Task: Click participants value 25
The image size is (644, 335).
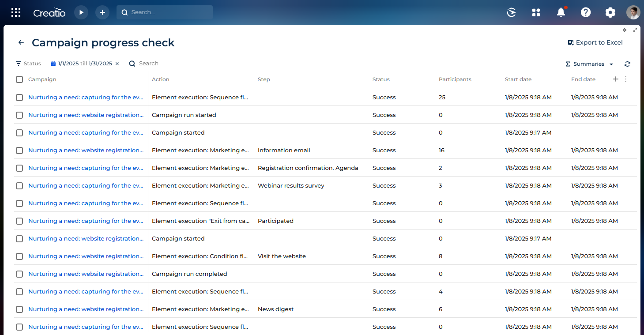Action: click(442, 97)
